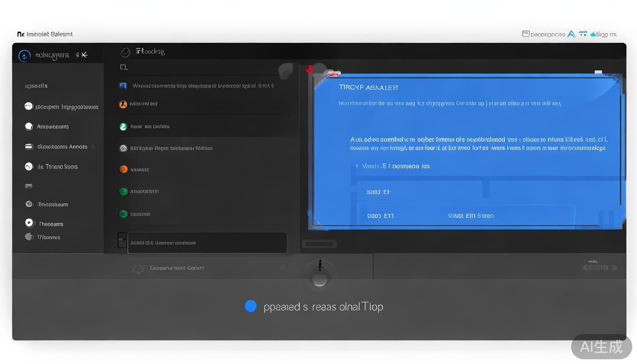Image resolution: width=637 pixels, height=364 pixels.
Task: Click the blue square icon in first list row
Action: click(x=123, y=86)
